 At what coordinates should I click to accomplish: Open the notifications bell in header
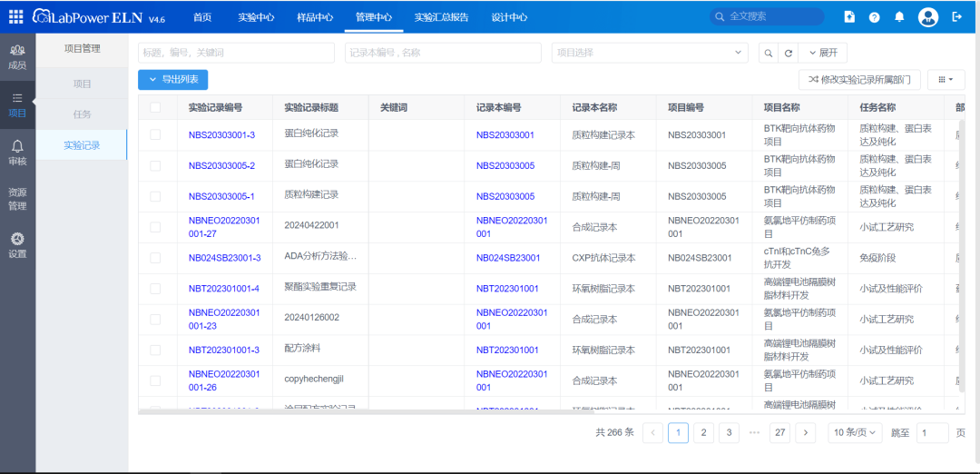[899, 17]
